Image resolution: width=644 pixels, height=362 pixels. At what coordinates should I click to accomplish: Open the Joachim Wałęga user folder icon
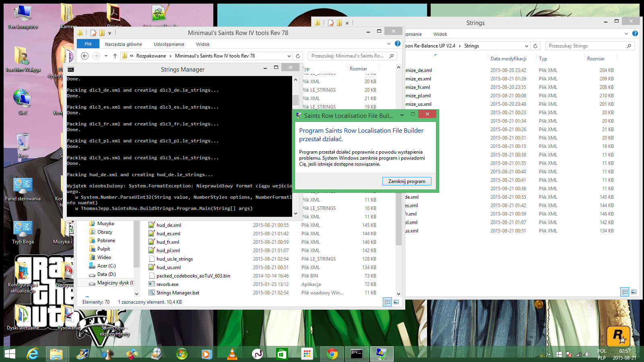pyautogui.click(x=23, y=59)
